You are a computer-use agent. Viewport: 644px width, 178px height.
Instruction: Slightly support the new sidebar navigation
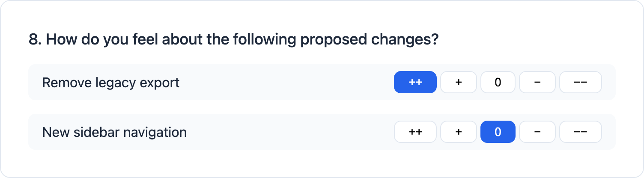point(458,132)
